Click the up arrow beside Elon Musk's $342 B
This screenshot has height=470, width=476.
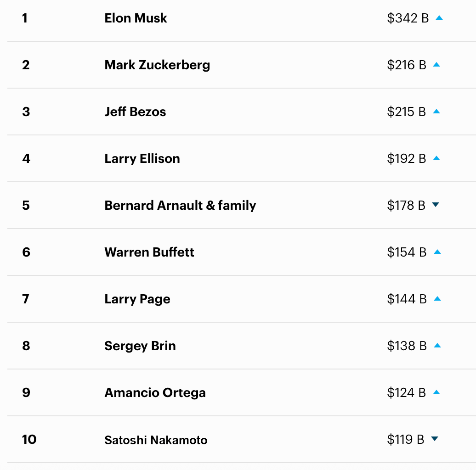439,18
